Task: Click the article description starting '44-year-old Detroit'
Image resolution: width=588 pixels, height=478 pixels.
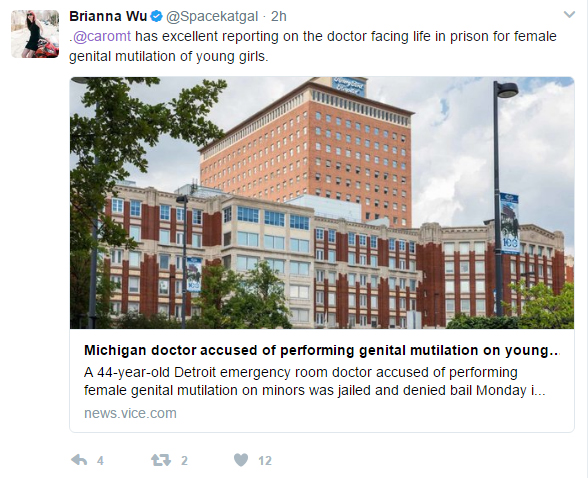Action: (x=314, y=381)
